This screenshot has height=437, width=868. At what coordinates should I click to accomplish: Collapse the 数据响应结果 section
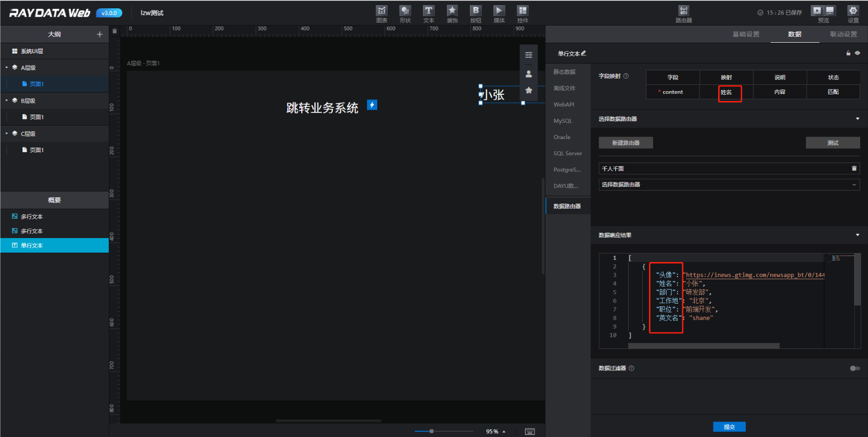(x=858, y=235)
